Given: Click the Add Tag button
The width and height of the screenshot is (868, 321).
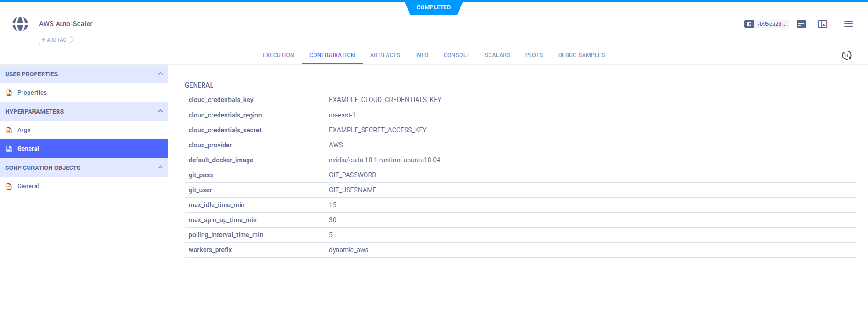Looking at the screenshot, I should [x=56, y=40].
